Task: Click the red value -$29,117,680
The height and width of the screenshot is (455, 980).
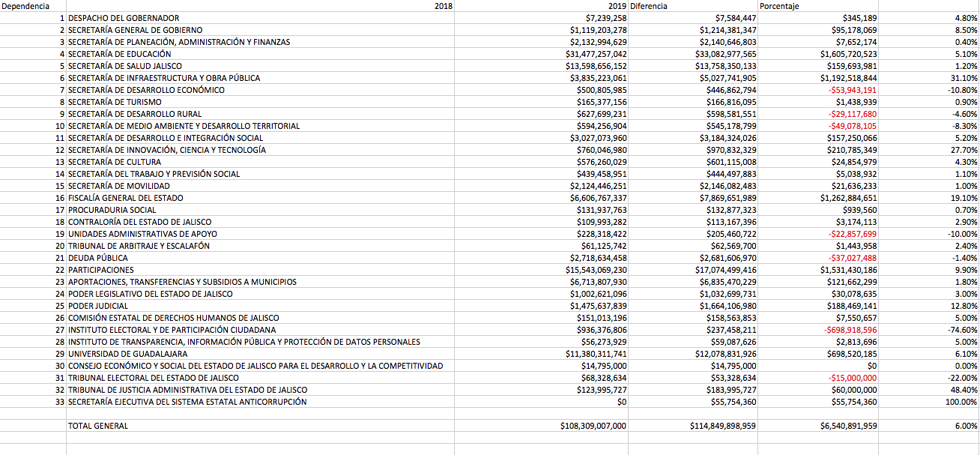Action: click(818, 114)
